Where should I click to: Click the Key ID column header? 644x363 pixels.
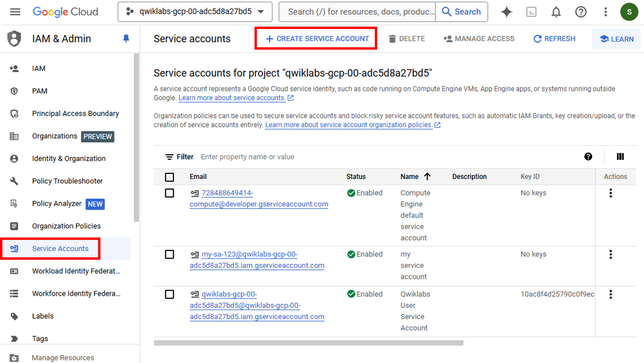point(530,177)
